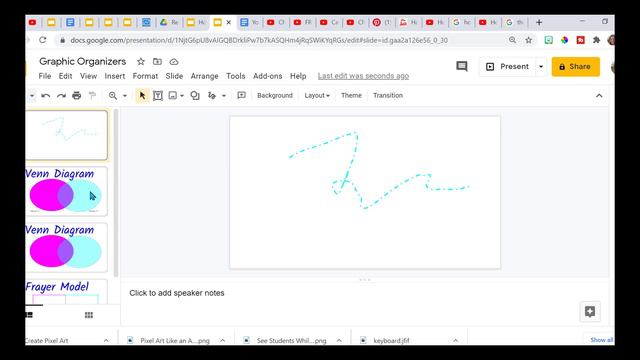Expand See Students Whil...png download options
Screen dimensions: 640x360
(x=339, y=340)
